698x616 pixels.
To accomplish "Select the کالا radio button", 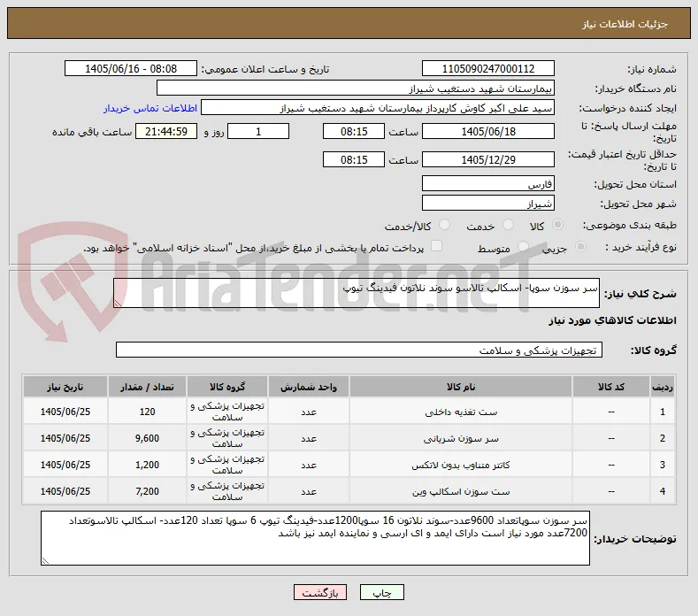I will pyautogui.click(x=557, y=225).
